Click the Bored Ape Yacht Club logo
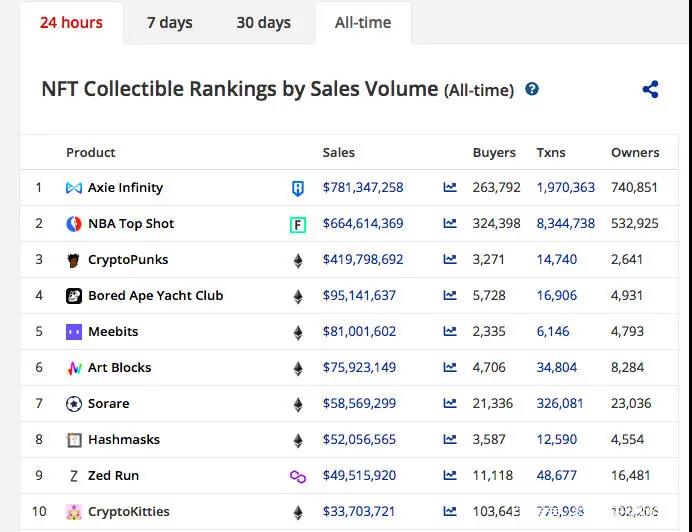692x532 pixels. tap(74, 296)
